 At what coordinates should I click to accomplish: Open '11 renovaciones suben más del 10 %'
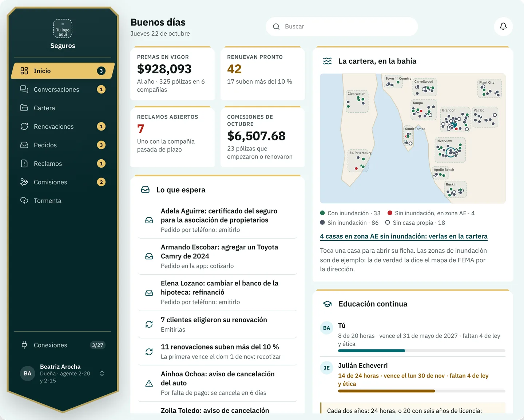point(218,352)
